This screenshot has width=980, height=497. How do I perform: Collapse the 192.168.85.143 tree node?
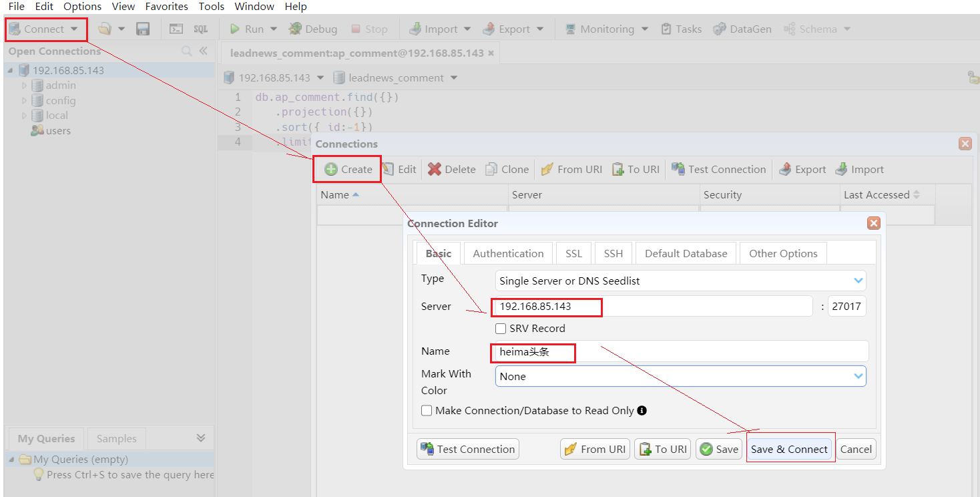(11, 71)
